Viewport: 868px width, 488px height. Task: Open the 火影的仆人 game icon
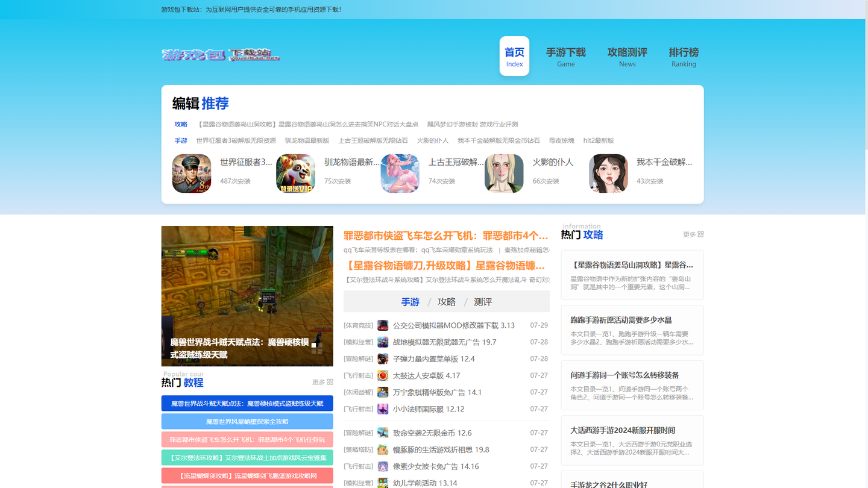(x=504, y=174)
